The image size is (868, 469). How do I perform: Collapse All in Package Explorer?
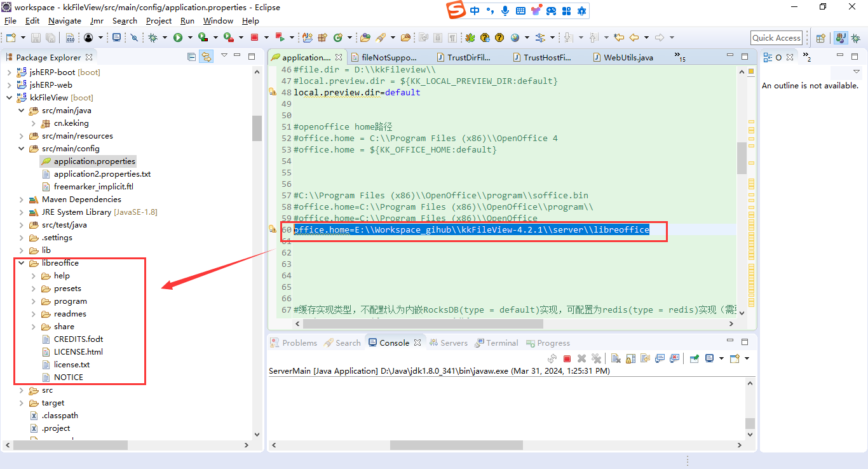191,57
